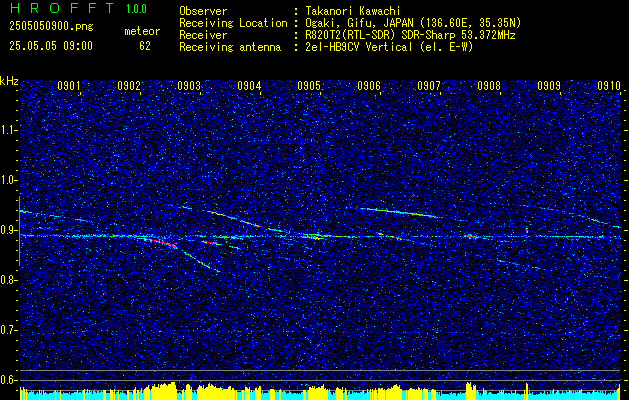Click the 0.8 frequency axis label
This screenshot has width=629, height=400.
coord(9,280)
